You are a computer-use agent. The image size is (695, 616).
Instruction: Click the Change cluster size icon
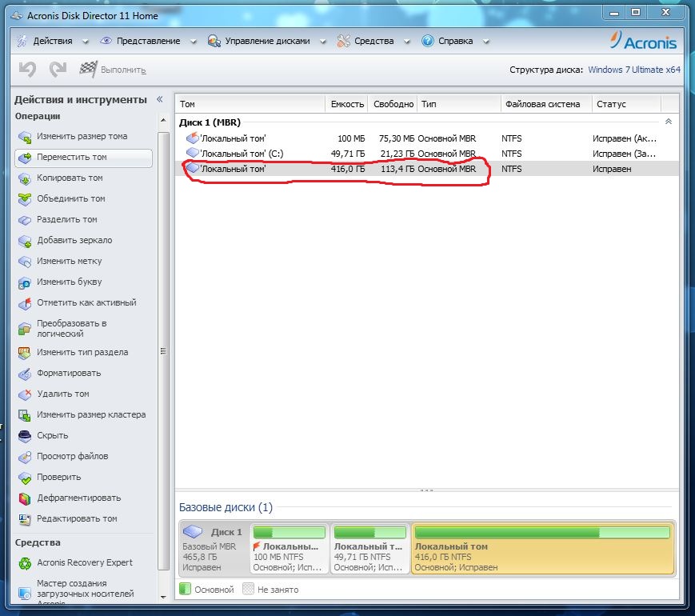[25, 415]
